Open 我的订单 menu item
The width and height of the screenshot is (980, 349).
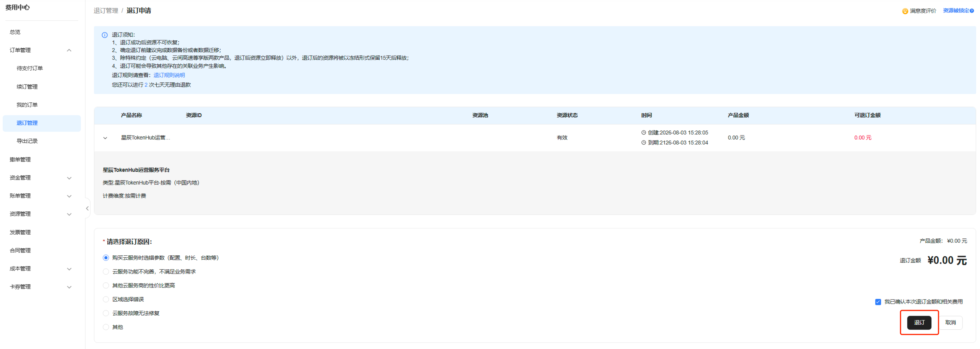pyautogui.click(x=27, y=105)
